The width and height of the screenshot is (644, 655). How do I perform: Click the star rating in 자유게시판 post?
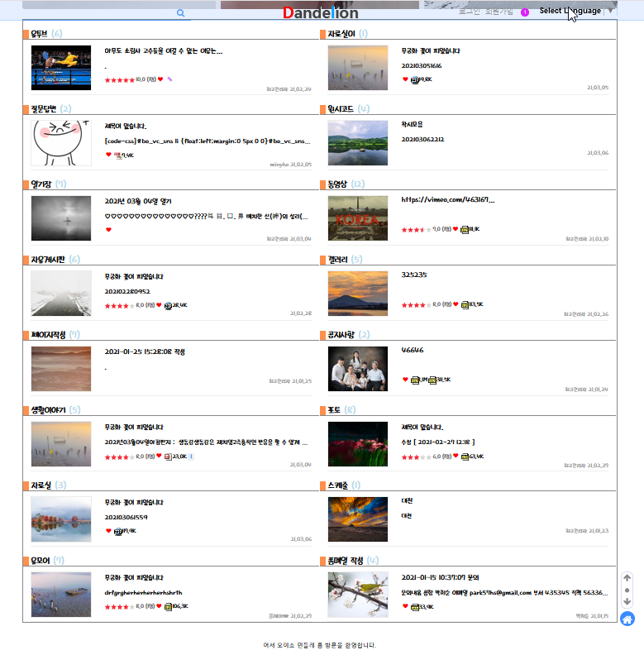pyautogui.click(x=119, y=305)
